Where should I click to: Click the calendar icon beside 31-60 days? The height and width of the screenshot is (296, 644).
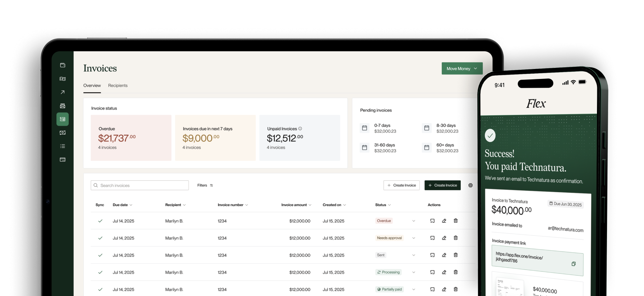point(365,147)
